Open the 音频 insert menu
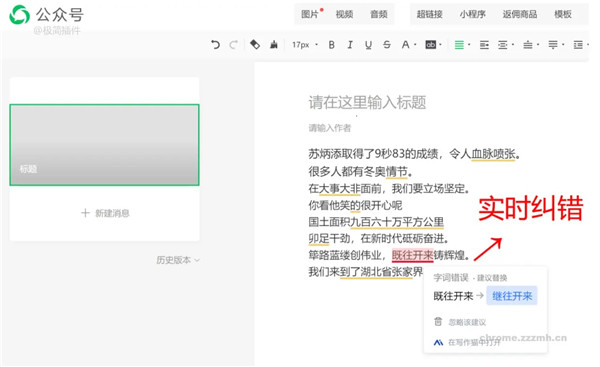Viewport: 600px width, 367px height. pyautogui.click(x=379, y=14)
